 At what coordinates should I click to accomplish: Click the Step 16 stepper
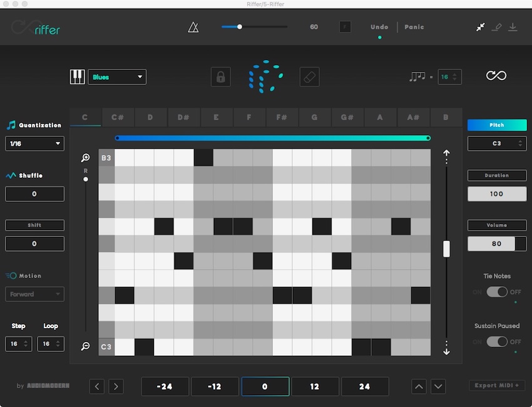click(19, 344)
